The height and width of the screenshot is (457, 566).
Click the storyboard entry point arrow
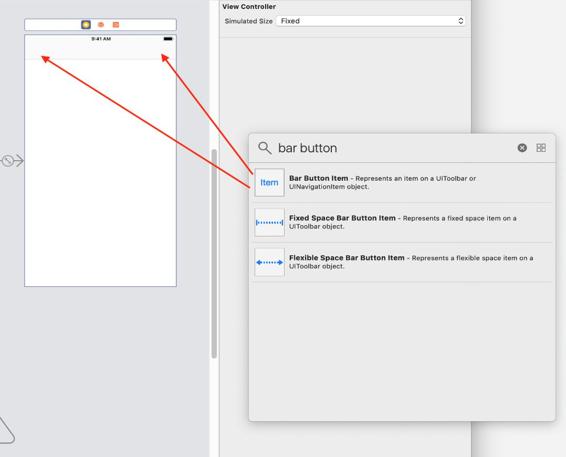pyautogui.click(x=13, y=160)
